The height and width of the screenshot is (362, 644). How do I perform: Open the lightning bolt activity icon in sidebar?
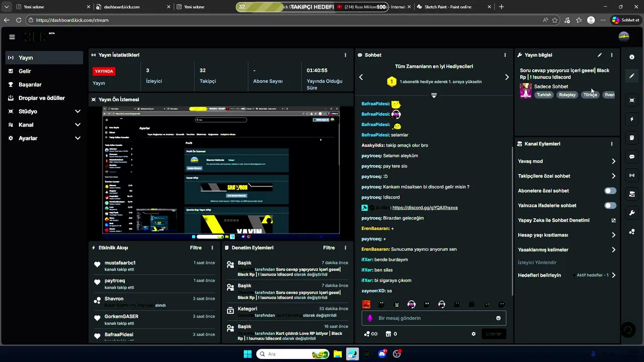632,119
